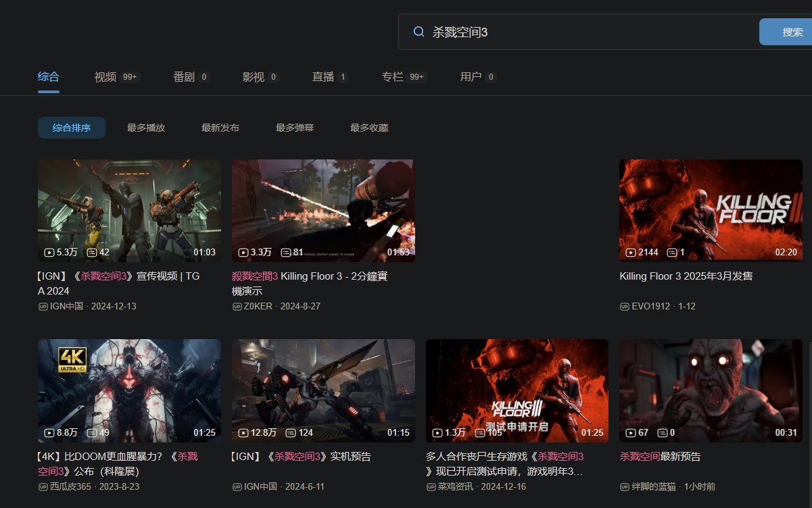Viewport: 812px width, 508px height.
Task: Click danmaku icon beside 124
Action: (x=291, y=432)
